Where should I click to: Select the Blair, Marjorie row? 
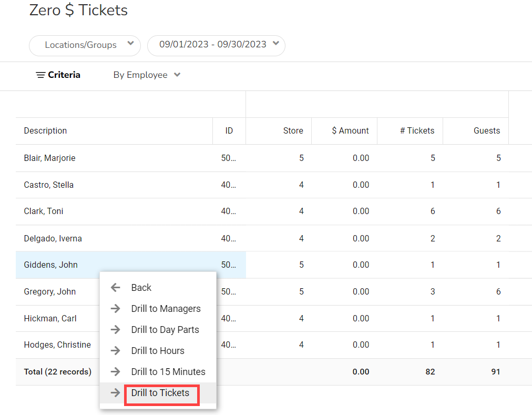pos(50,158)
